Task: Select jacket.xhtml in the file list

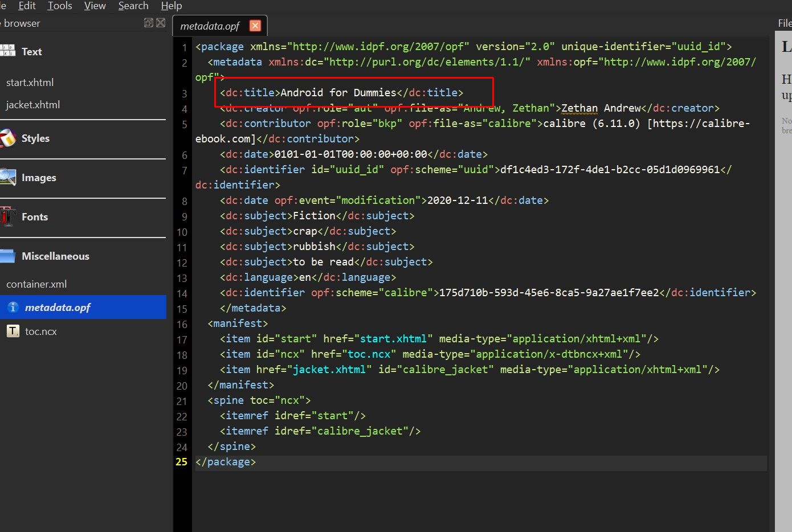Action: 33,104
